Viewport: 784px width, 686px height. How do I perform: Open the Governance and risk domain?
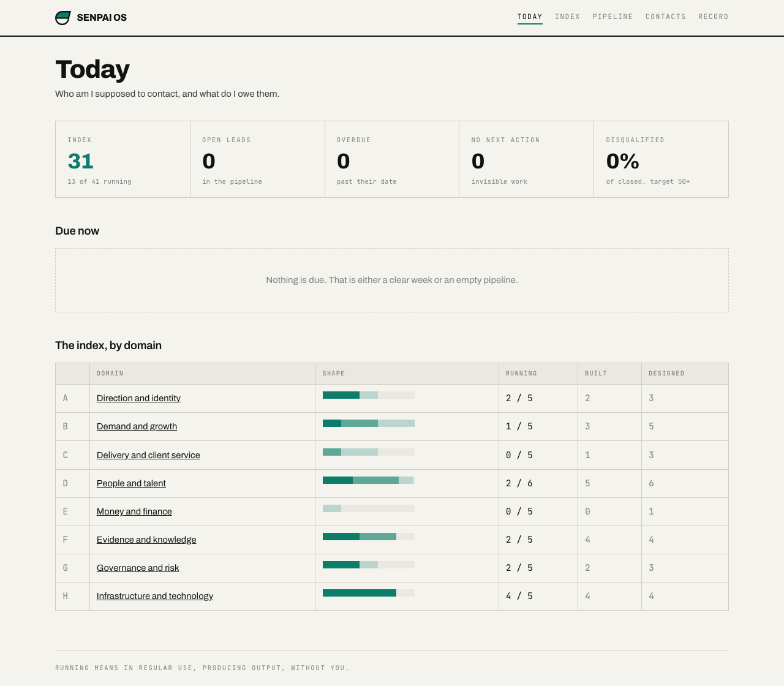pyautogui.click(x=138, y=568)
